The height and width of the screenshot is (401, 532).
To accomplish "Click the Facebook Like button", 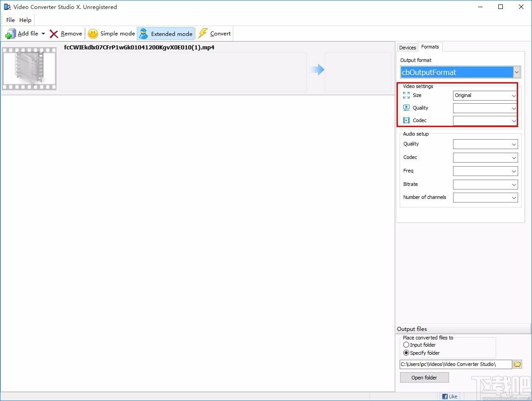I will coord(450,396).
